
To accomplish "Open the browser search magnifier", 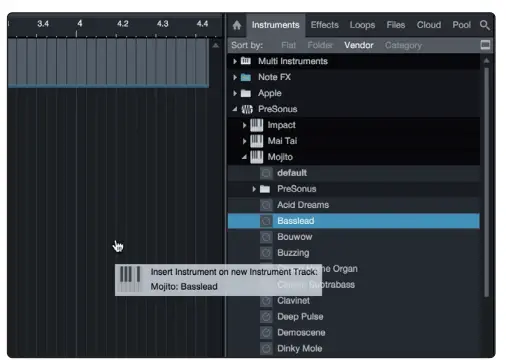I will pyautogui.click(x=484, y=25).
